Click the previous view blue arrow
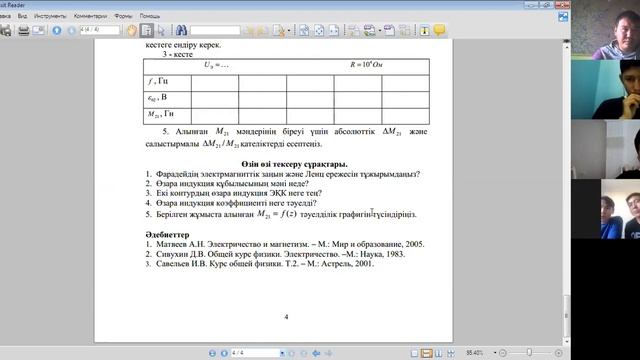 pyautogui.click(x=316, y=353)
